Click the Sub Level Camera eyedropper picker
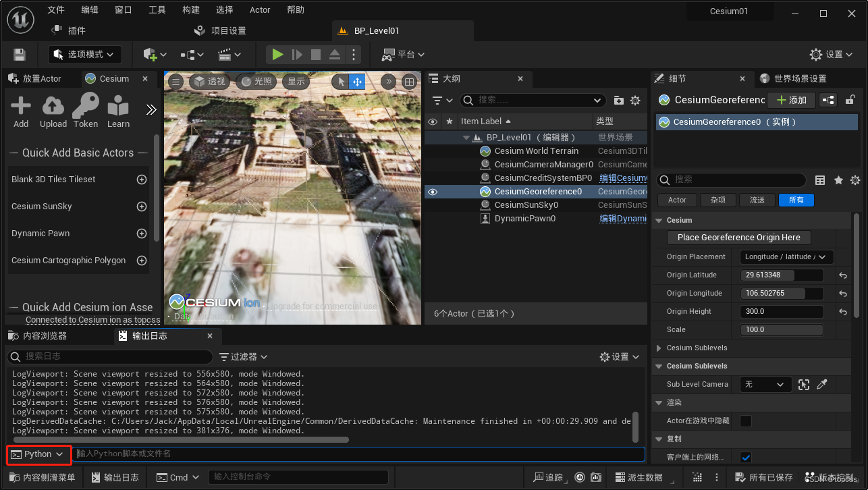This screenshot has height=490, width=868. coord(821,384)
